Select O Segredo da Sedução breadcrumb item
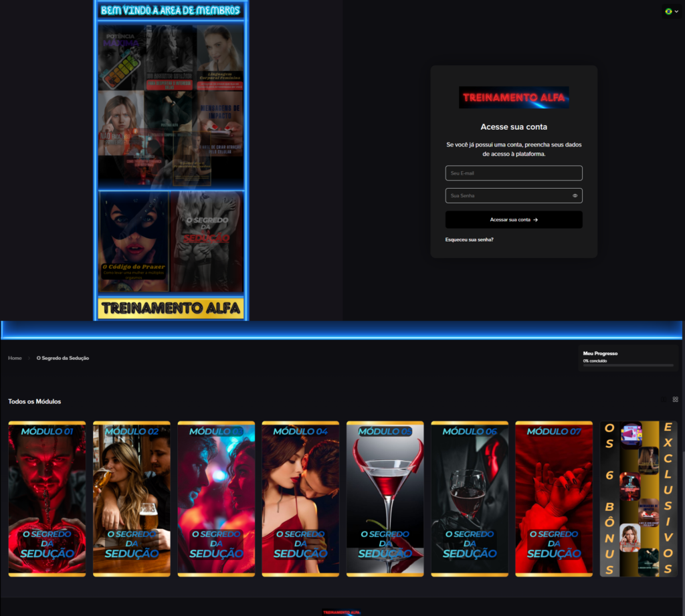 [x=63, y=358]
